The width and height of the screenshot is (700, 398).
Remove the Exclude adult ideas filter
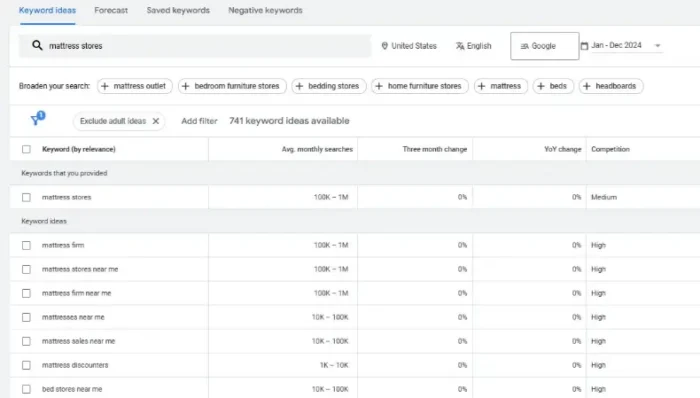[x=156, y=121]
